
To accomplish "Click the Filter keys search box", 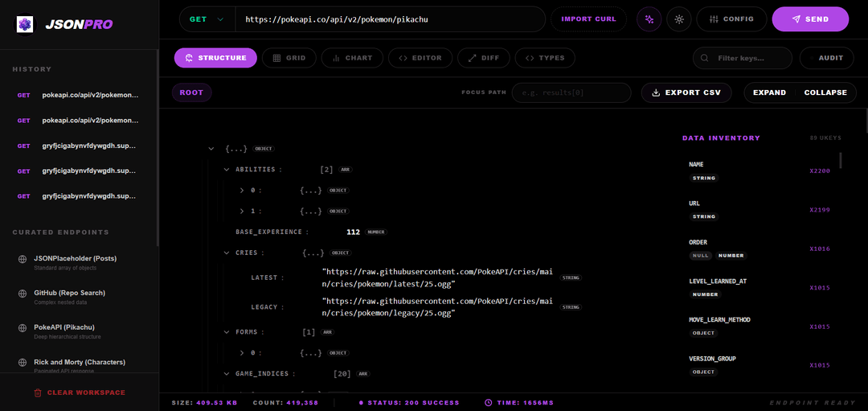I will [743, 58].
